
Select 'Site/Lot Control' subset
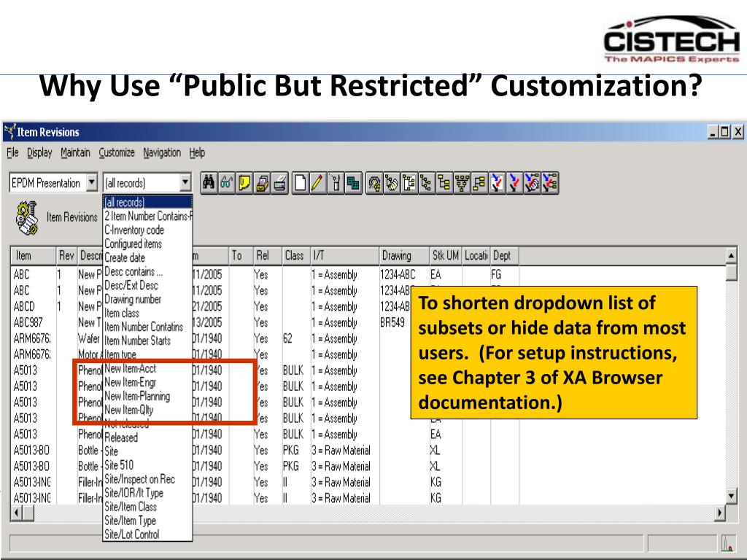tap(147, 534)
